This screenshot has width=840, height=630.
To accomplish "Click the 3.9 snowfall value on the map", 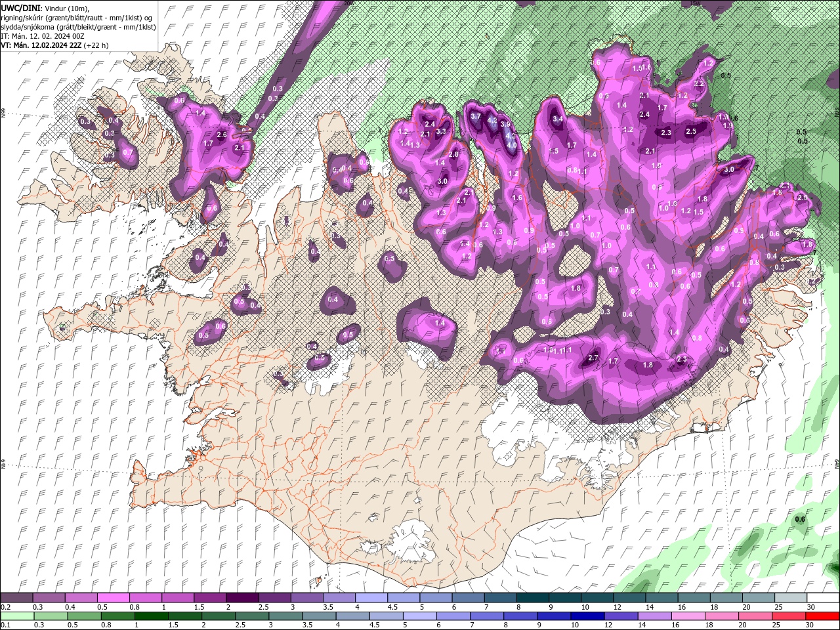I will [505, 124].
